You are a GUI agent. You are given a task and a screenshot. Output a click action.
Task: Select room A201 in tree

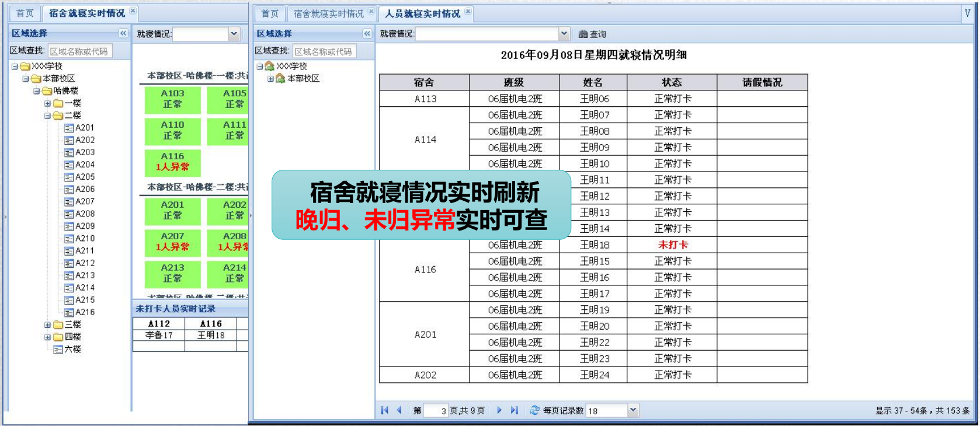pyautogui.click(x=85, y=128)
